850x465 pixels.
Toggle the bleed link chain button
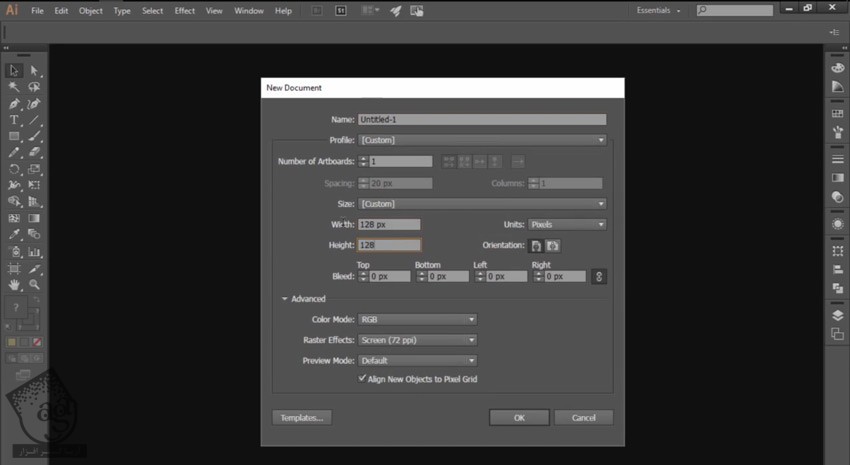point(599,276)
